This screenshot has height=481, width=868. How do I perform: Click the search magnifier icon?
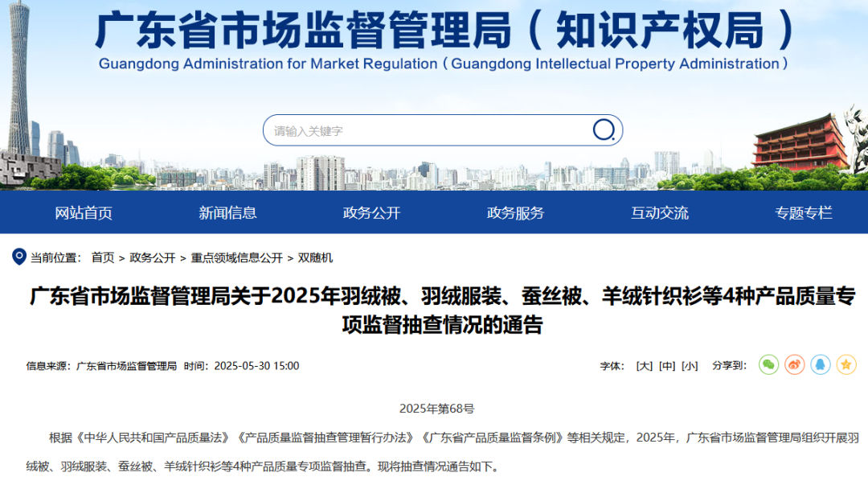point(604,130)
